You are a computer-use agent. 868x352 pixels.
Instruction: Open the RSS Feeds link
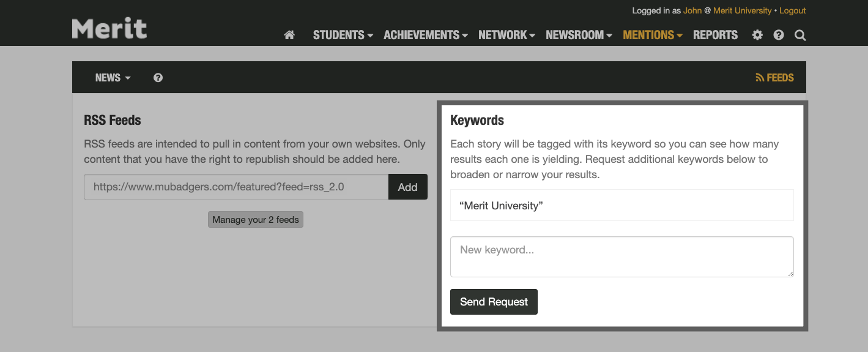[774, 78]
